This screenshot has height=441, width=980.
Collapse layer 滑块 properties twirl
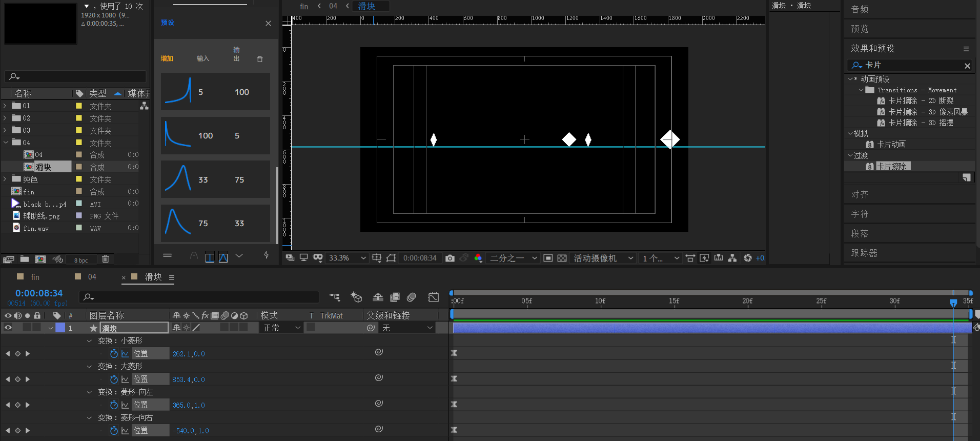(51, 328)
